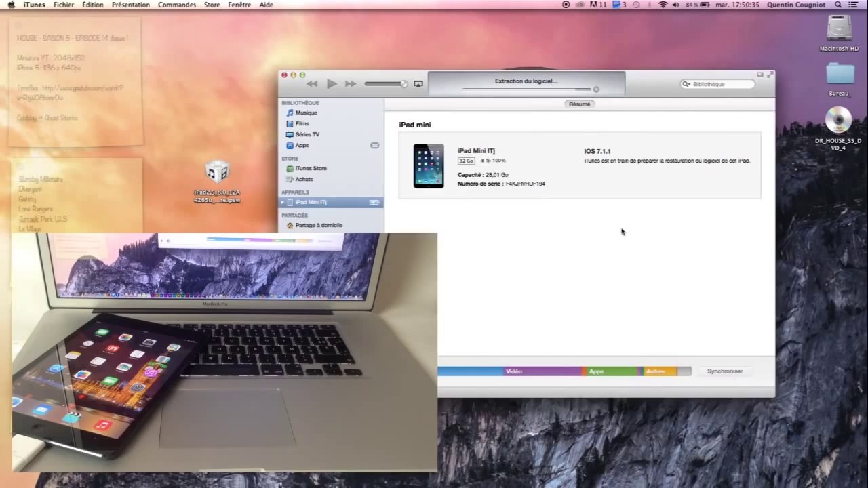This screenshot has width=868, height=488.
Task: Click the extraction progress bar
Action: 527,89
